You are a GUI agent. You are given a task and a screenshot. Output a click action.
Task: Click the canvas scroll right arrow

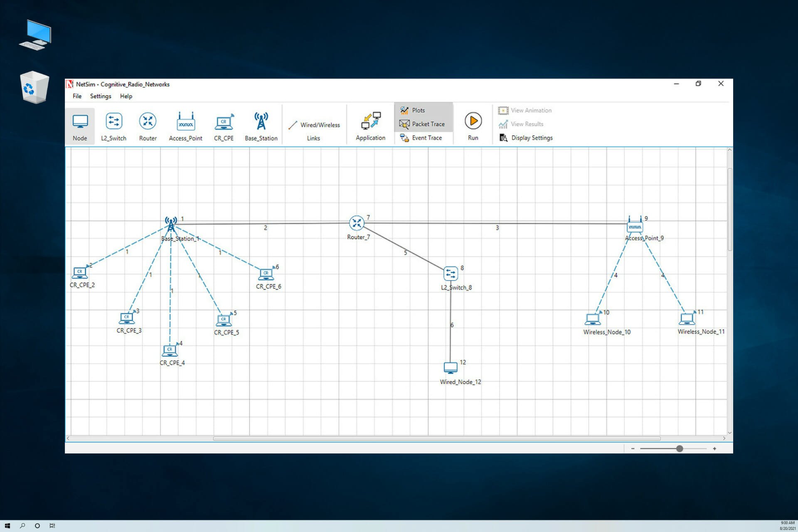[724, 438]
